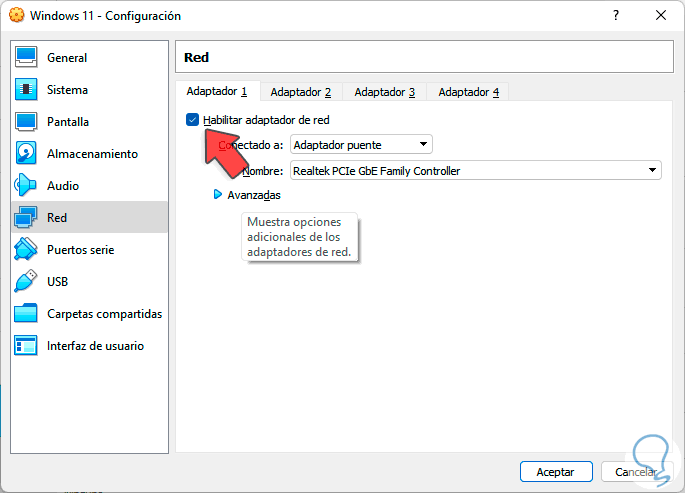The width and height of the screenshot is (685, 493).
Task: Select the Interfaz de usuario icon
Action: (x=26, y=345)
